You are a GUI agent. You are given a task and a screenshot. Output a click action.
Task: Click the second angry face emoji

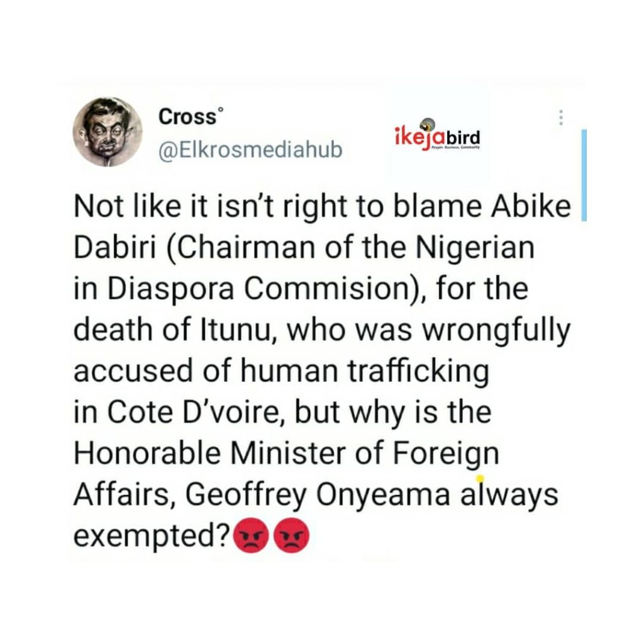290,539
